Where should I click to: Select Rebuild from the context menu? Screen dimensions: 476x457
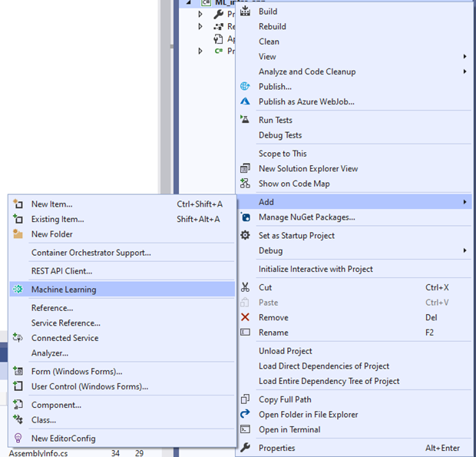pos(353,26)
